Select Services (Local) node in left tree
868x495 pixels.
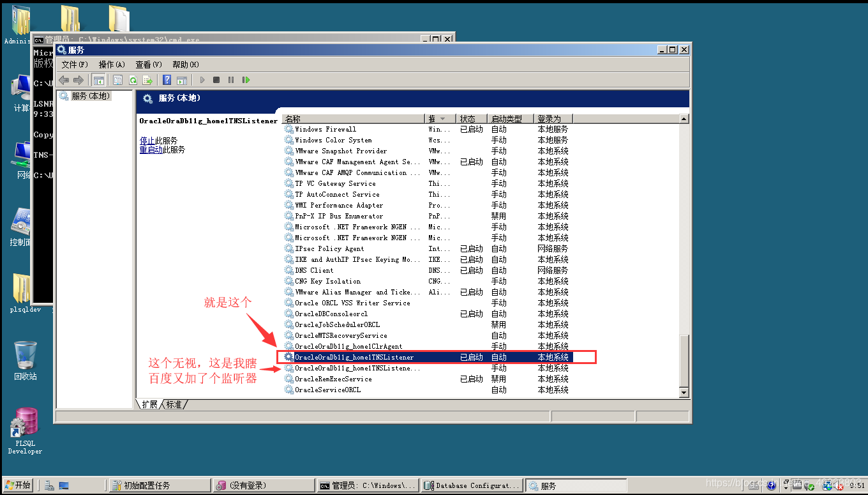tap(85, 96)
